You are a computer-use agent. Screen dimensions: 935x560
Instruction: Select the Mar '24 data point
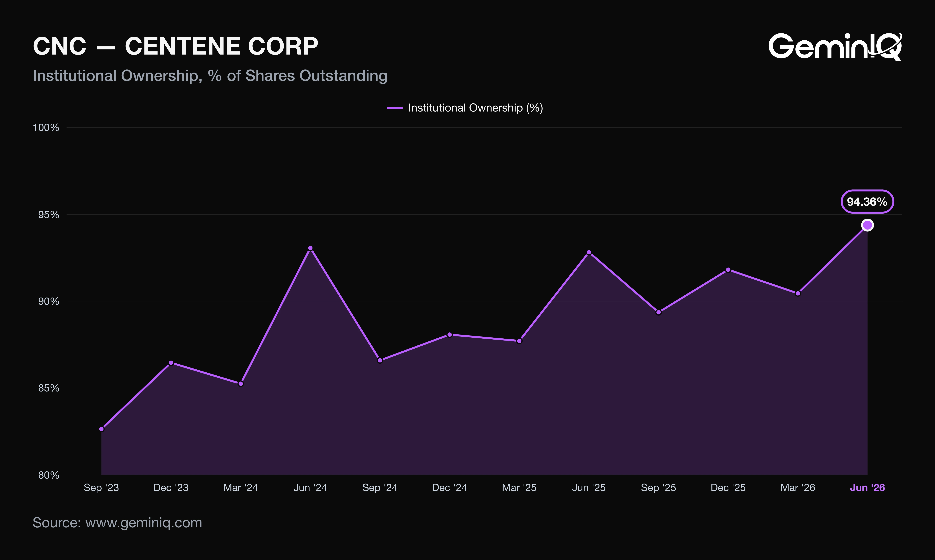click(241, 384)
